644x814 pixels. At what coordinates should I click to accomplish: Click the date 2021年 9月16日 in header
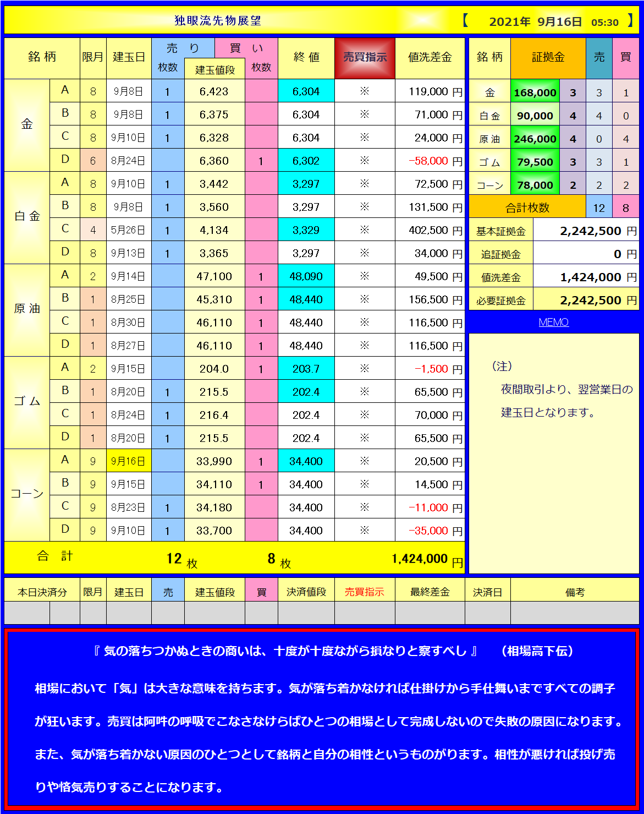coord(535,22)
